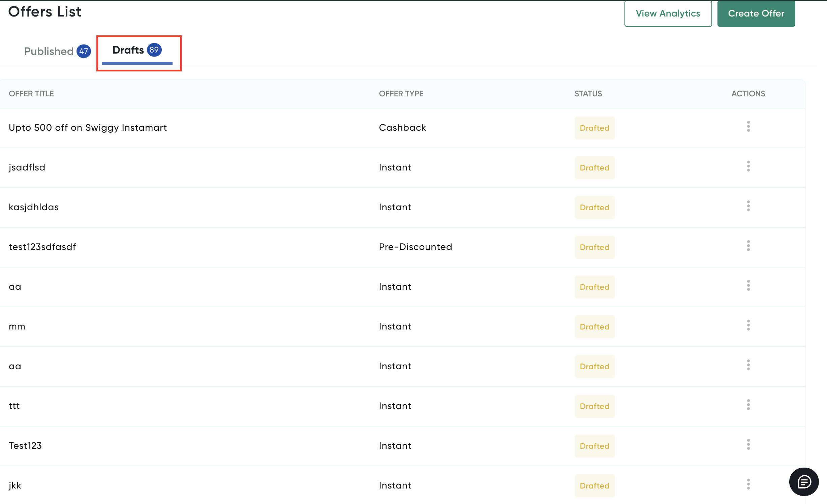This screenshot has width=827, height=504.
Task: Click the offer title 'jkk'
Action: click(x=15, y=485)
